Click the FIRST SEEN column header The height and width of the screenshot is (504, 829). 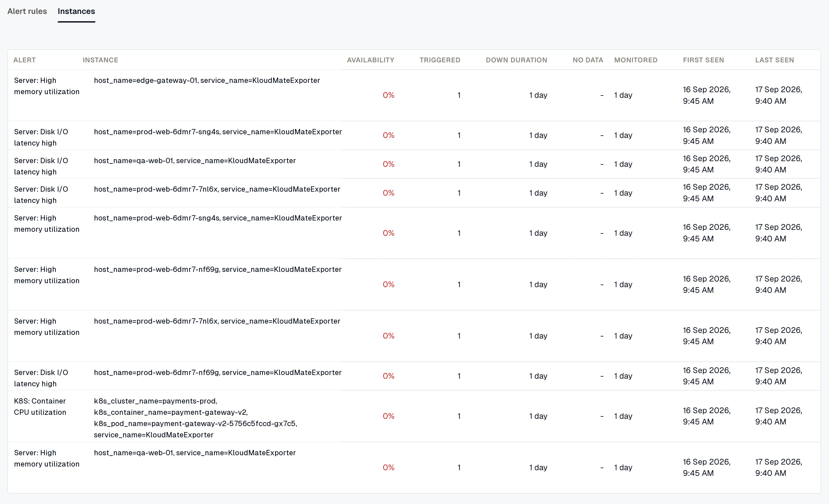(703, 60)
